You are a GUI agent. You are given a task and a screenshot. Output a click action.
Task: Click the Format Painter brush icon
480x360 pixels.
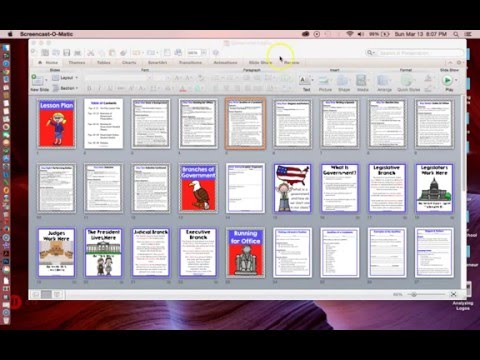pyautogui.click(x=123, y=52)
